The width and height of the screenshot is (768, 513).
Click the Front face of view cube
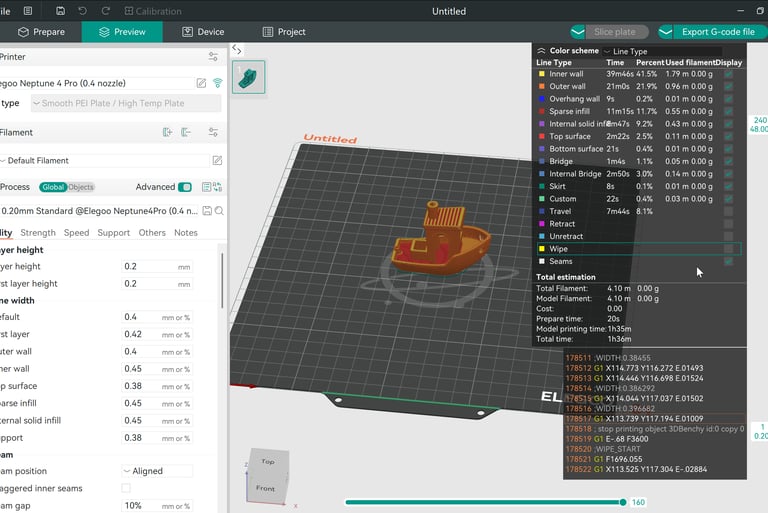(265, 489)
